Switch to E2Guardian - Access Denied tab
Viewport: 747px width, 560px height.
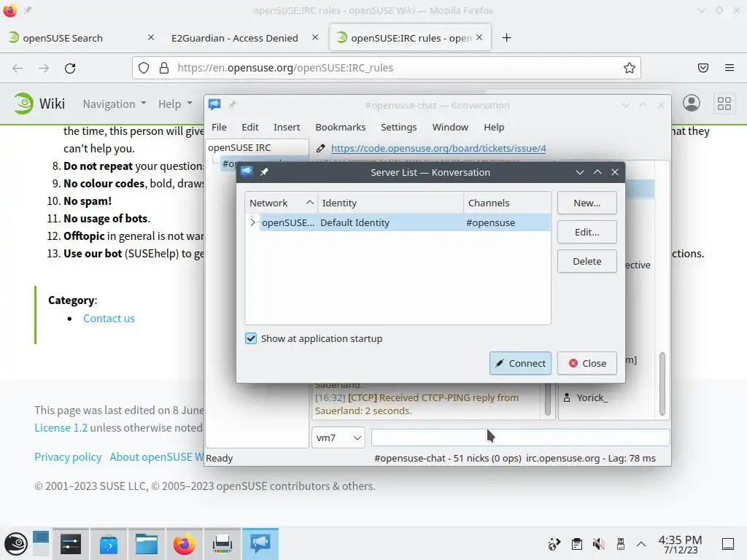[235, 38]
